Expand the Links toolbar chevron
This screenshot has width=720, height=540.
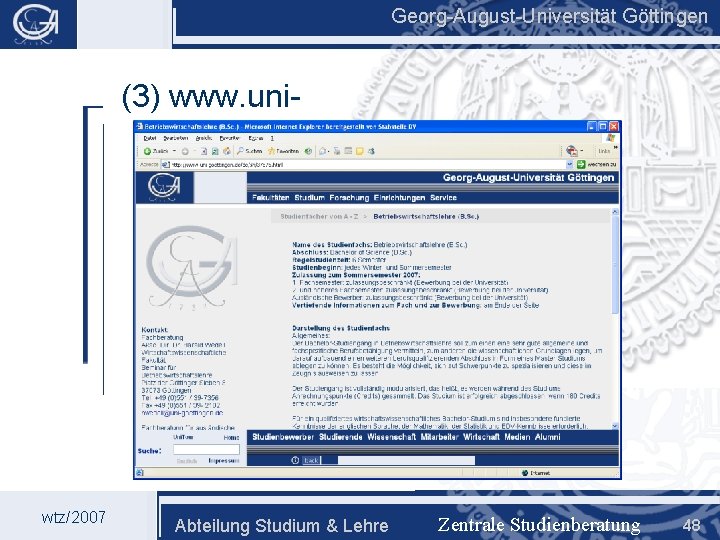click(x=616, y=148)
